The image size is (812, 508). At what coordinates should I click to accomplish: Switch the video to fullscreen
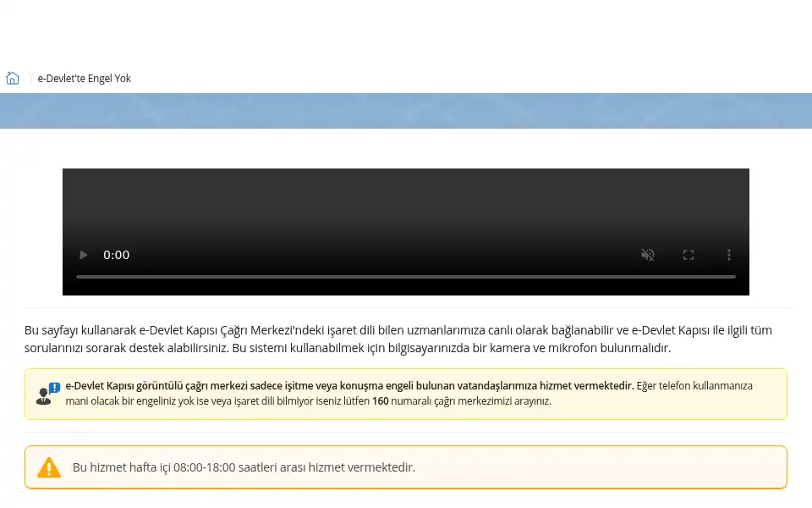point(689,255)
